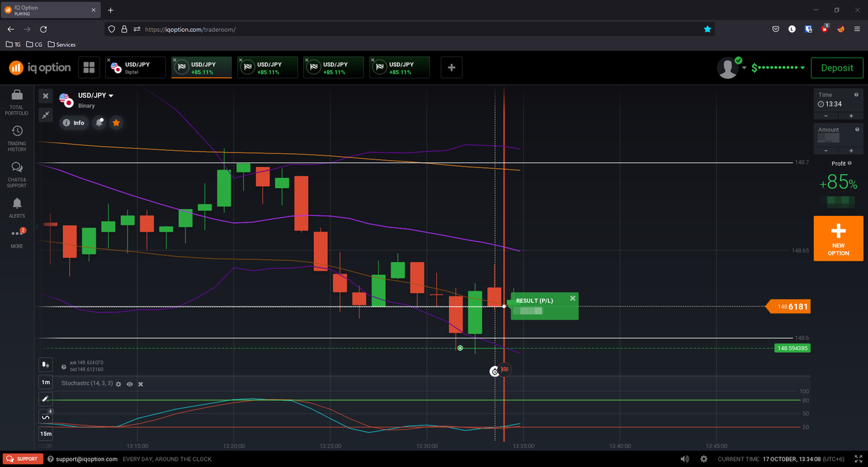Image resolution: width=868 pixels, height=467 pixels.
Task: Open the Services bookmark folder
Action: [x=61, y=44]
